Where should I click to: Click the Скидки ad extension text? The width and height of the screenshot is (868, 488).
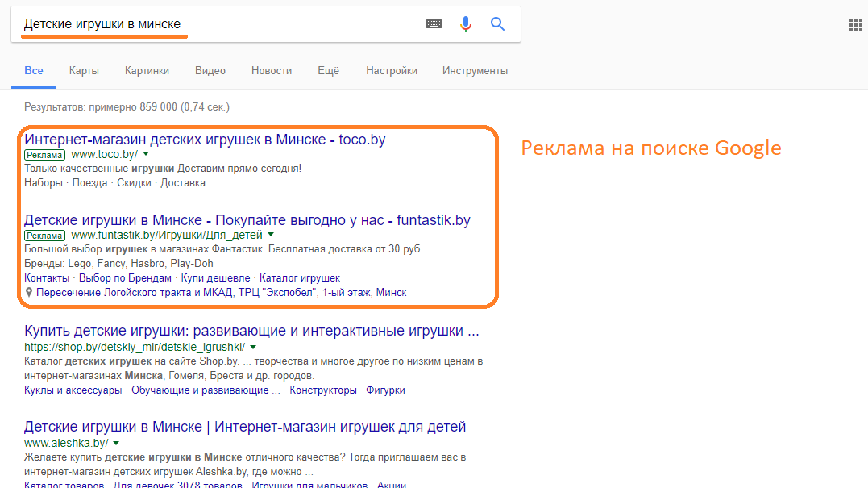coord(134,183)
